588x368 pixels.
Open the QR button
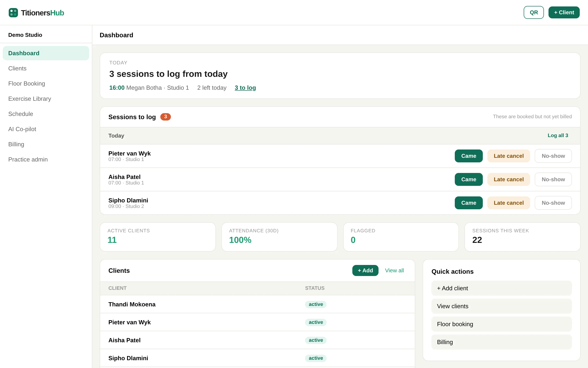(534, 12)
